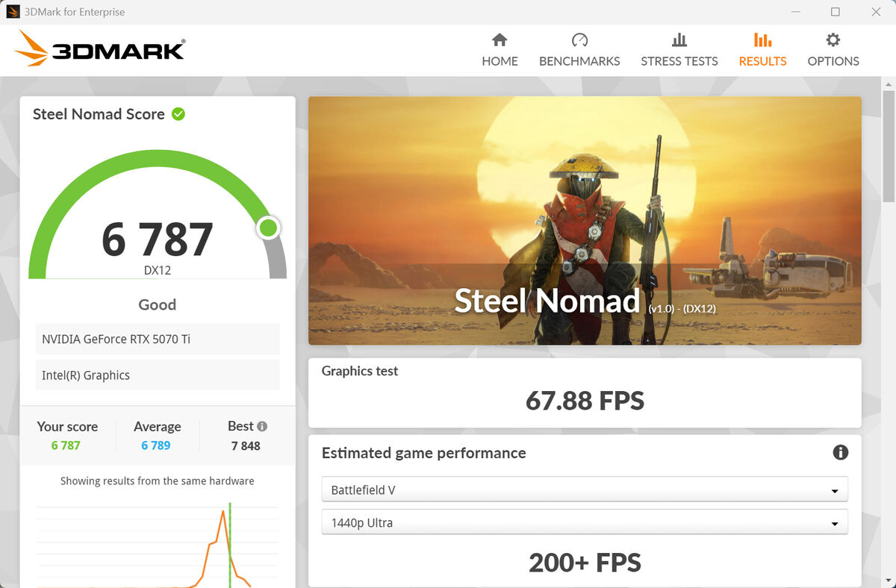The height and width of the screenshot is (588, 896).
Task: Click the info icon beside Best
Action: (262, 427)
